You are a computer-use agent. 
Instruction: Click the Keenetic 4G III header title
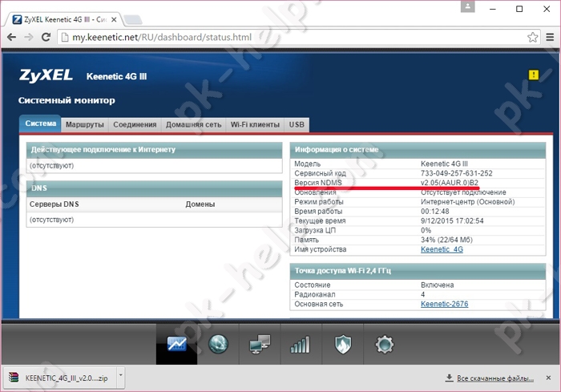[x=117, y=76]
